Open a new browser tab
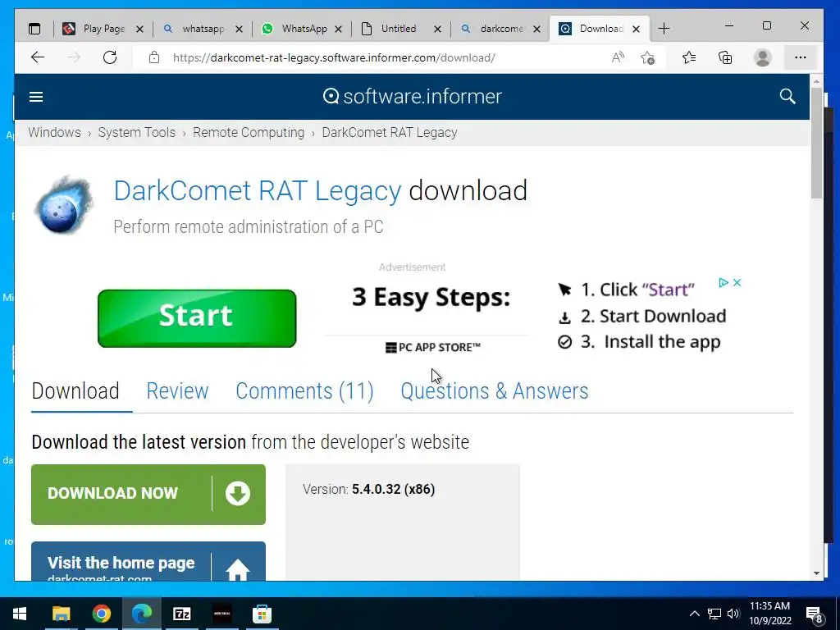This screenshot has height=630, width=840. [664, 29]
